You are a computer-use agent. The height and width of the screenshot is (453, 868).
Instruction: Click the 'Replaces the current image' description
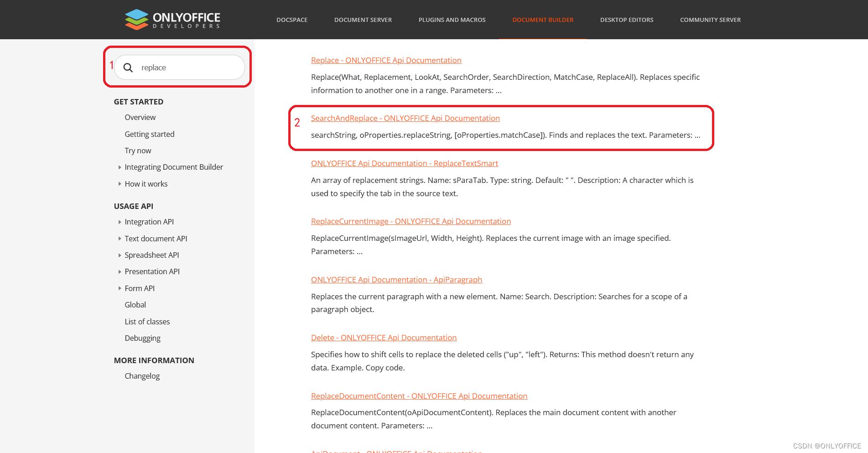[x=491, y=245]
